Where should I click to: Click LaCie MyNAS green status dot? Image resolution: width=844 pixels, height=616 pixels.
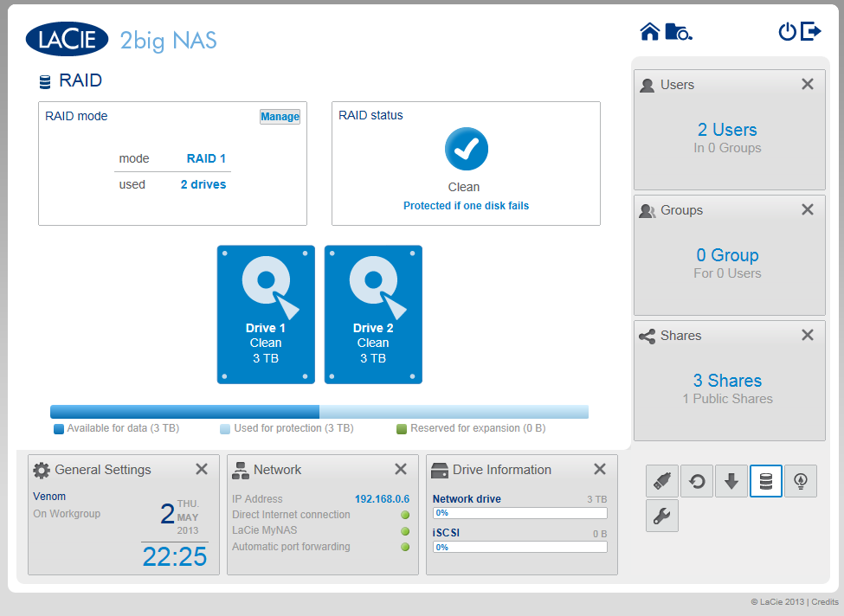click(x=405, y=531)
